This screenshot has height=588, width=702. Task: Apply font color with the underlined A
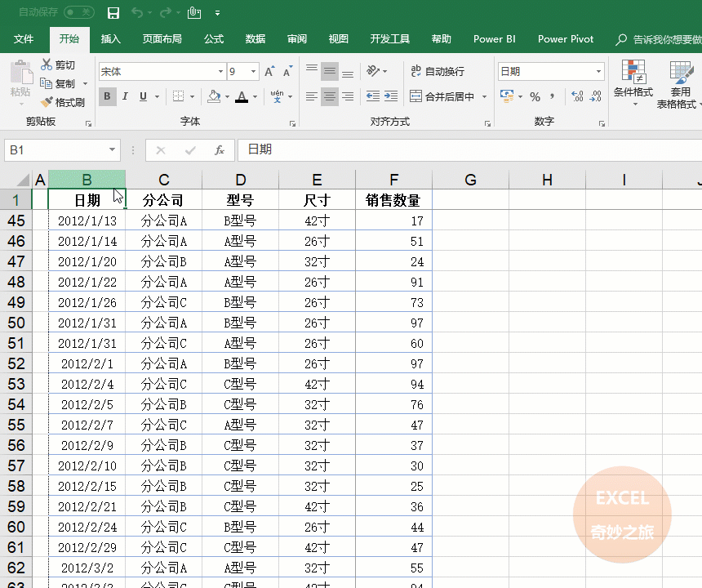(x=242, y=96)
